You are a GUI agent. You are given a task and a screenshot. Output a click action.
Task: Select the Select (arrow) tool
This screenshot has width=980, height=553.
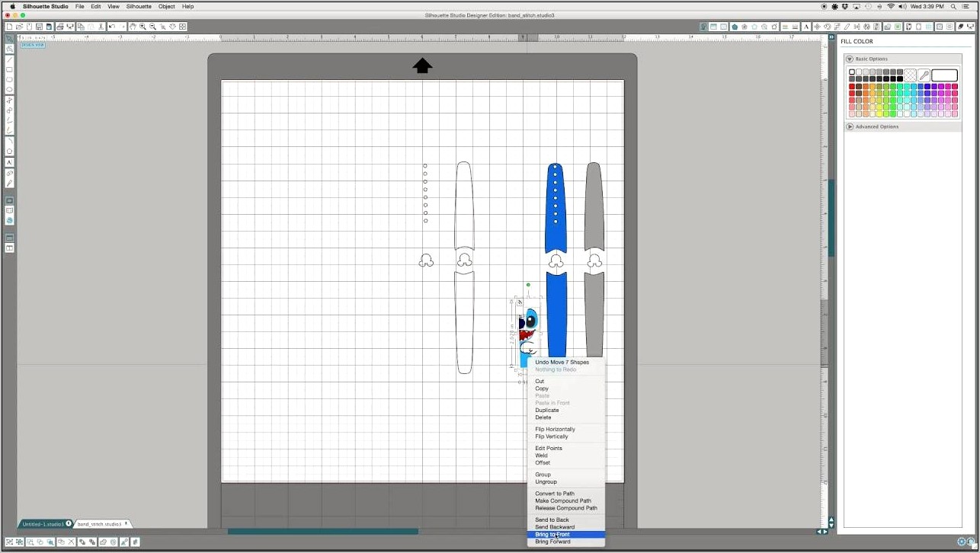pyautogui.click(x=9, y=38)
